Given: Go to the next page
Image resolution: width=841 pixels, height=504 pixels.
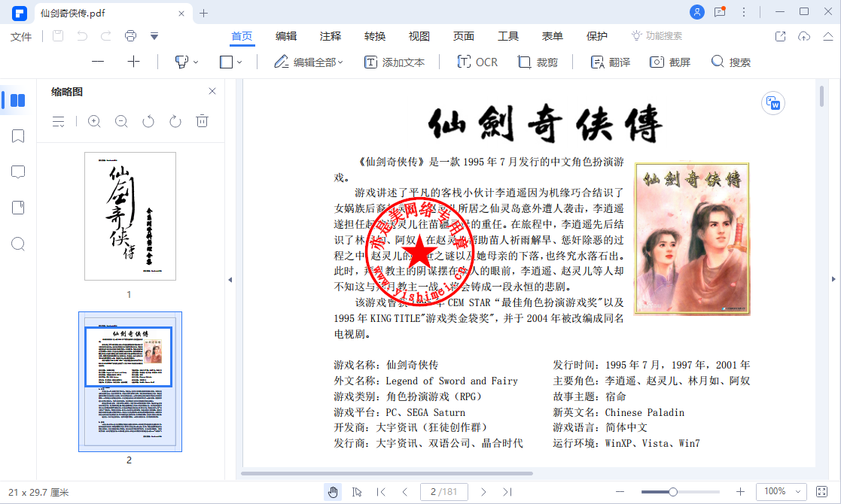Looking at the screenshot, I should click(483, 492).
